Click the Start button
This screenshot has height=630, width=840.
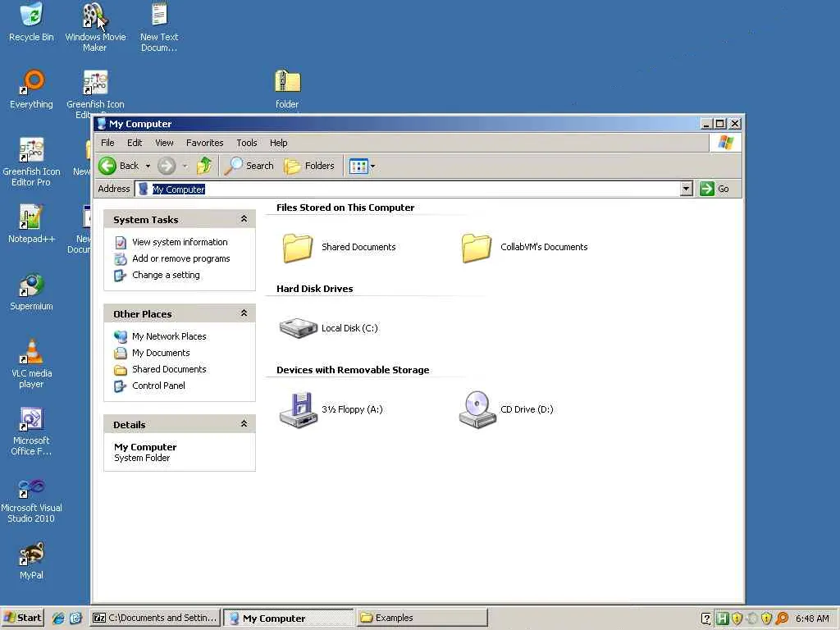pyautogui.click(x=22, y=618)
